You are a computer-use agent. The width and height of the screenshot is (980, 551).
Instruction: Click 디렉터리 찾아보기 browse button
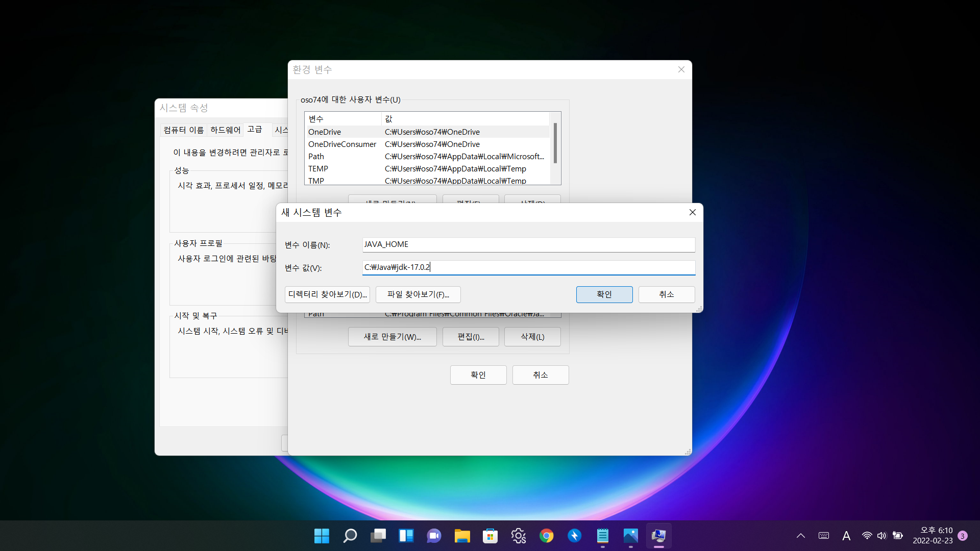tap(327, 294)
